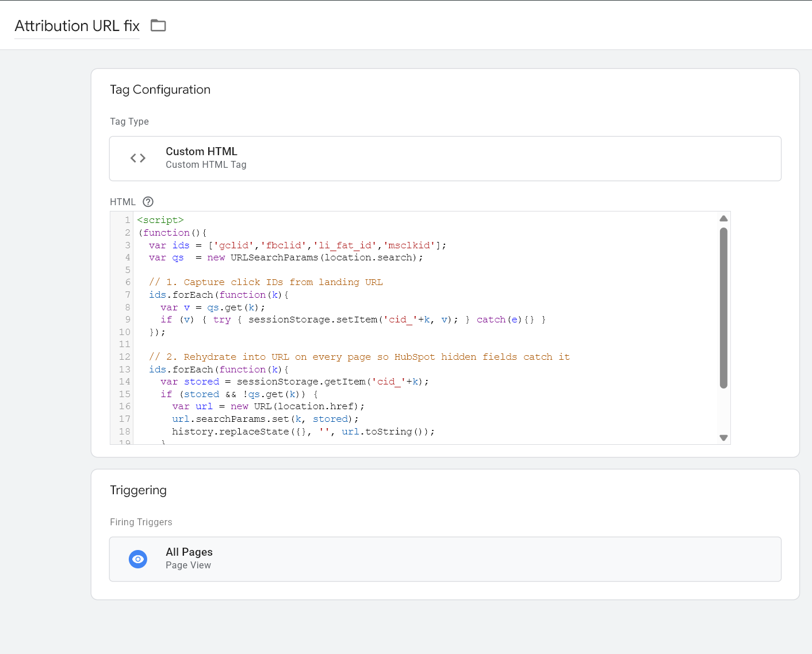Click the Page View subtitle text
The height and width of the screenshot is (654, 812).
tap(188, 565)
